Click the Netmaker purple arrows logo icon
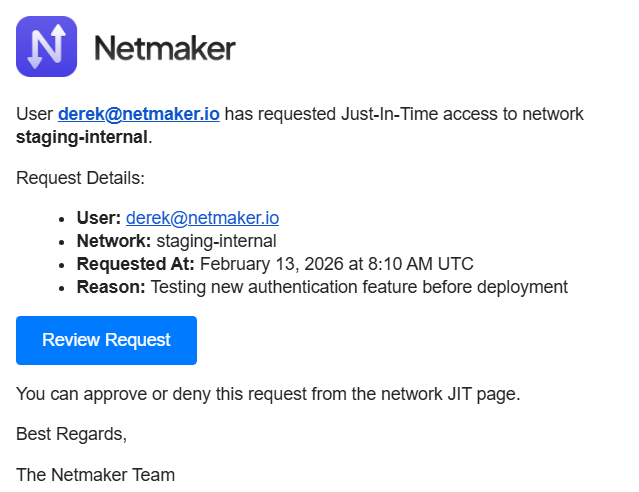Screen dimensions: 639x492 pyautogui.click(x=46, y=46)
